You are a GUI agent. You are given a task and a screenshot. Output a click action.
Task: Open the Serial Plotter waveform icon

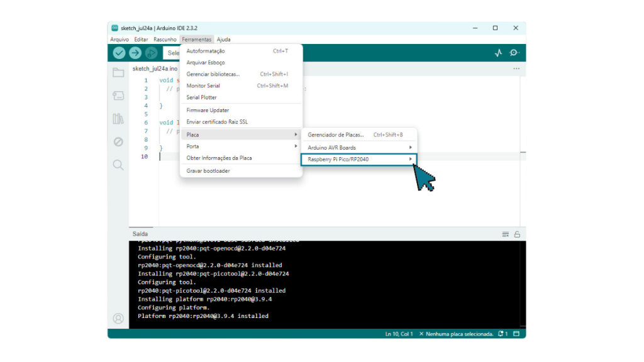tap(498, 53)
